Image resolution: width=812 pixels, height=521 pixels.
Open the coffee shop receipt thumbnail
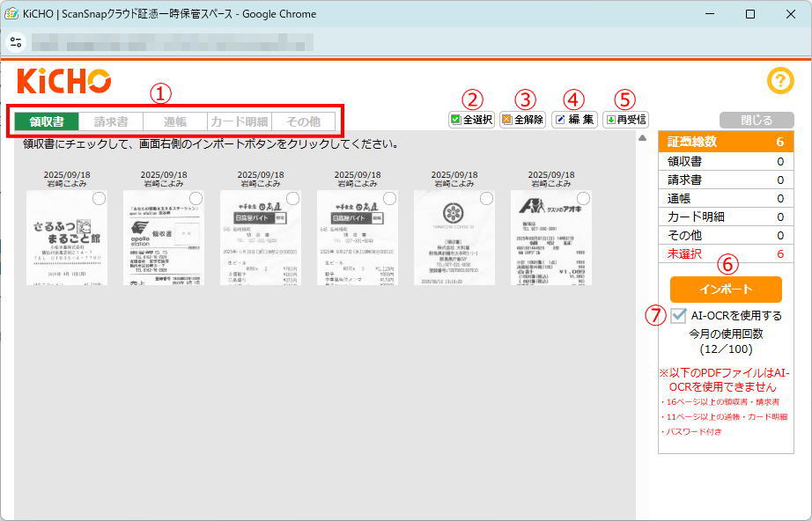coord(454,238)
